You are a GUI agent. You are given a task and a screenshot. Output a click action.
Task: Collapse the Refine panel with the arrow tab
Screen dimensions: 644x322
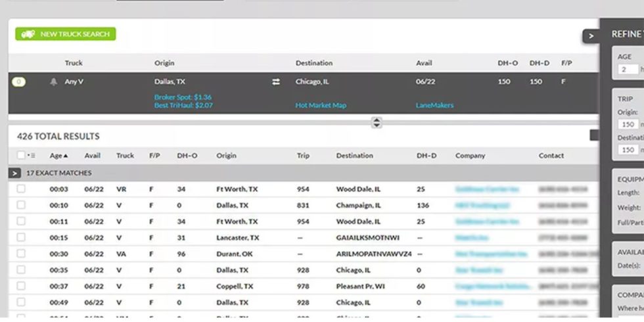591,36
